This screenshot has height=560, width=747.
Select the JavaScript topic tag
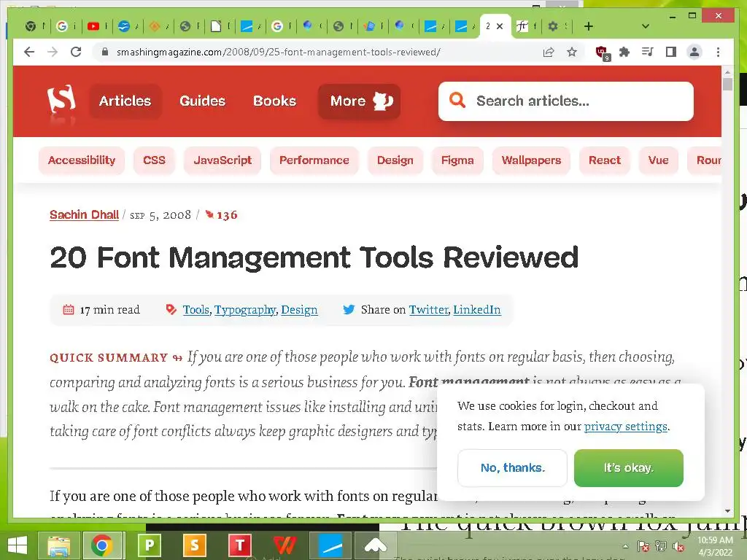[222, 160]
